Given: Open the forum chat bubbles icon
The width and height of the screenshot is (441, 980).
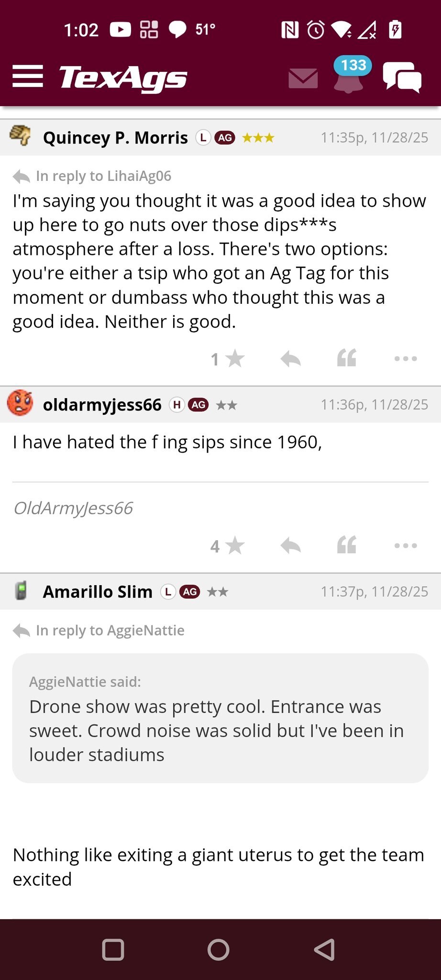Looking at the screenshot, I should [x=402, y=78].
